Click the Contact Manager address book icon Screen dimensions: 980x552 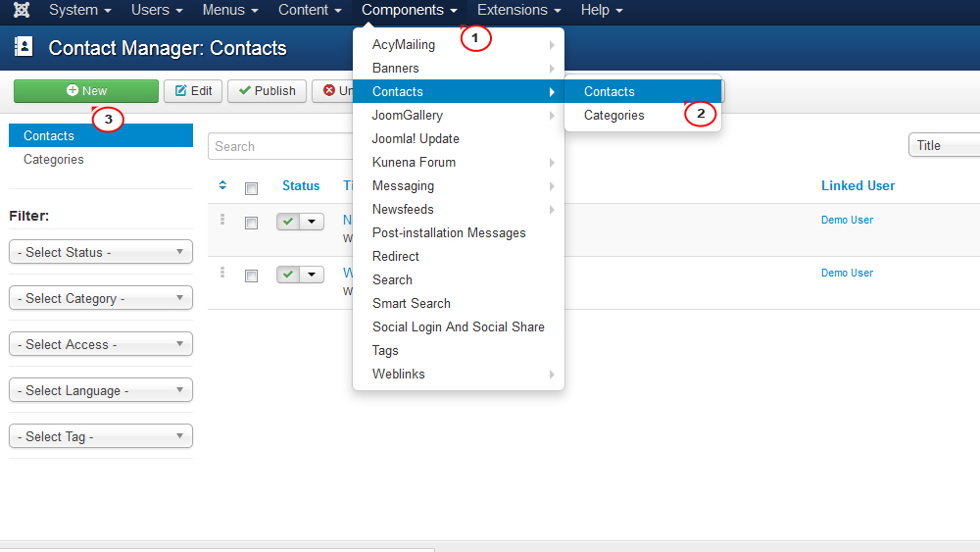click(24, 46)
